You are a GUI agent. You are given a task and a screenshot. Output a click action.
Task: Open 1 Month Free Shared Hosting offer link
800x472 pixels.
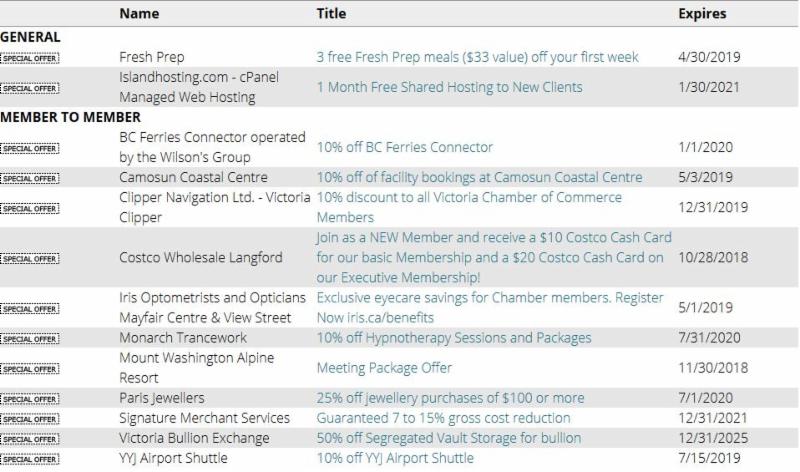point(449,88)
